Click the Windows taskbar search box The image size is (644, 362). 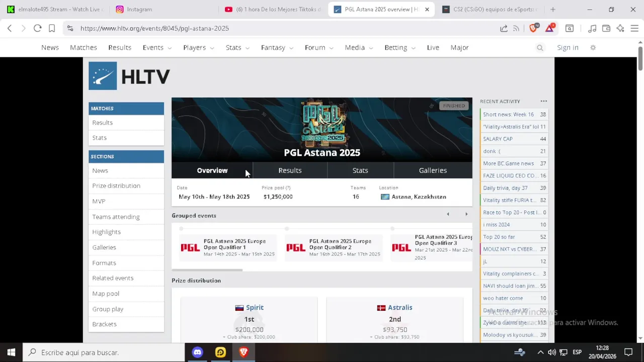[x=104, y=352]
